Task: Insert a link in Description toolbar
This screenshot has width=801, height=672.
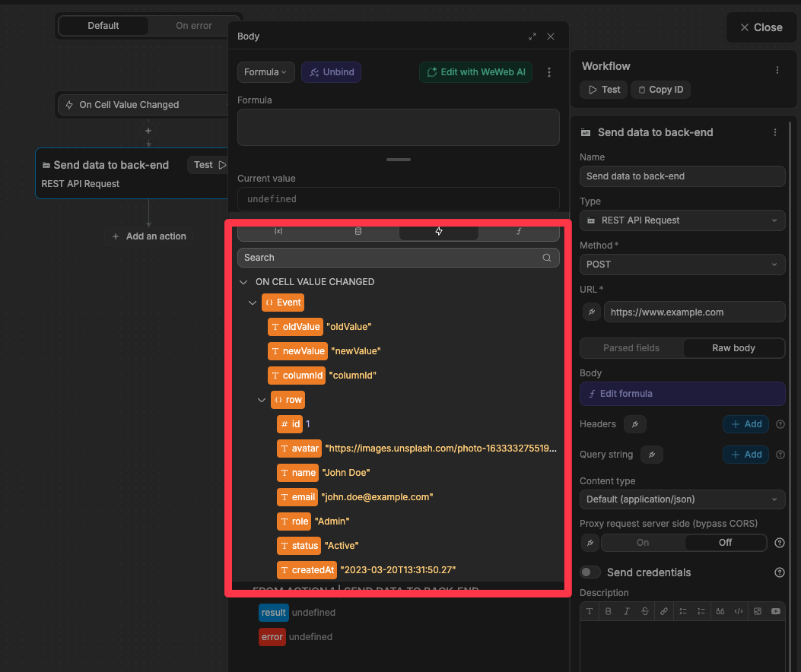Action: point(664,611)
